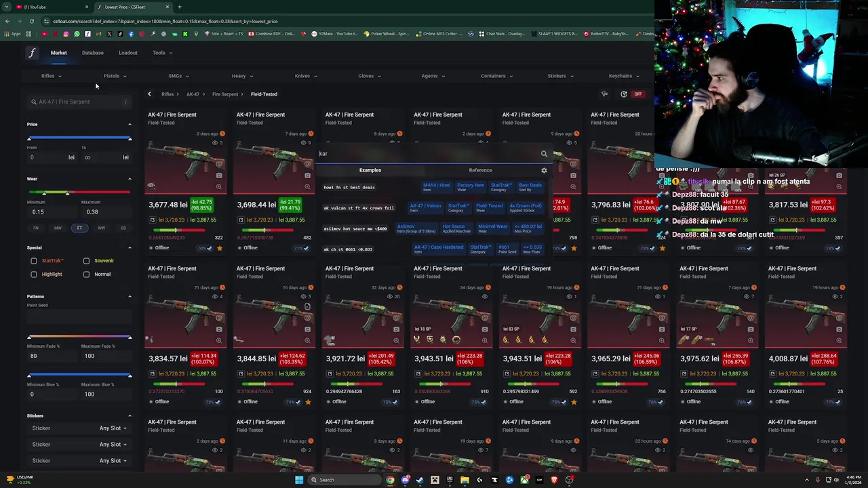Expand the Rifles category dropdown
Screen dimensions: 868x488
[x=51, y=76]
